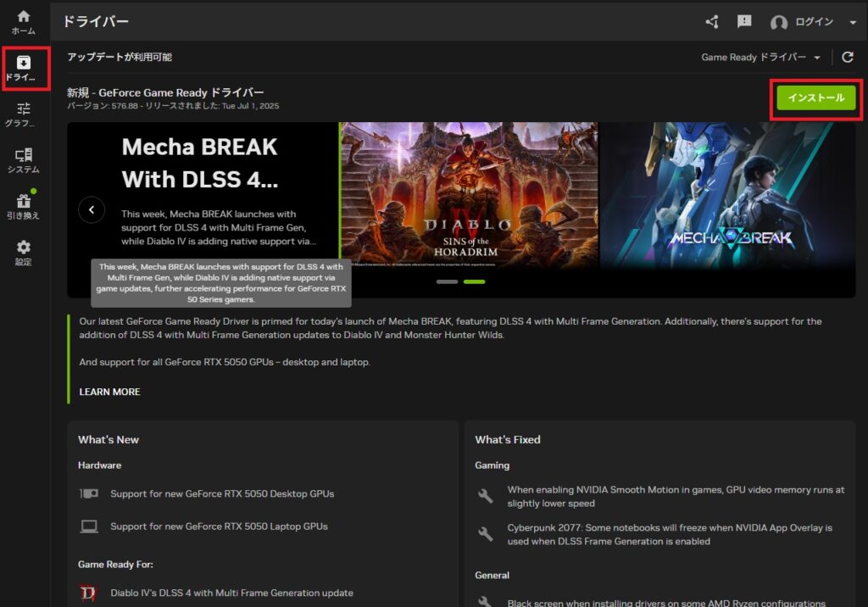The image size is (868, 607).
Task: Open Settings (設定) gear icon
Action: [x=23, y=253]
